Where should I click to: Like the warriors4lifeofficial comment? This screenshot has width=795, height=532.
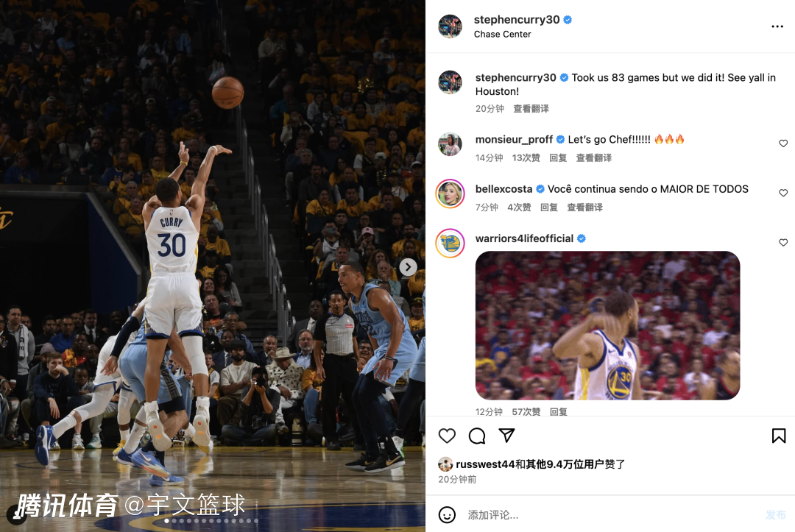click(x=783, y=243)
